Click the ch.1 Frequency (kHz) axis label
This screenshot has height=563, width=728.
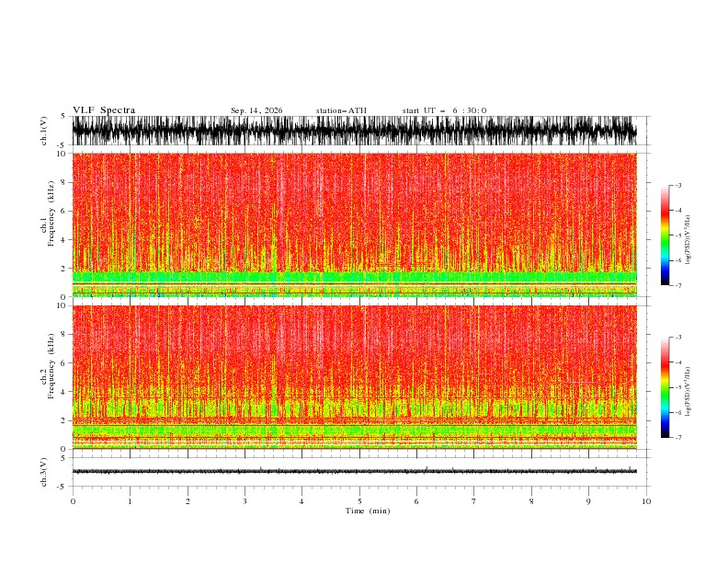click(x=48, y=224)
